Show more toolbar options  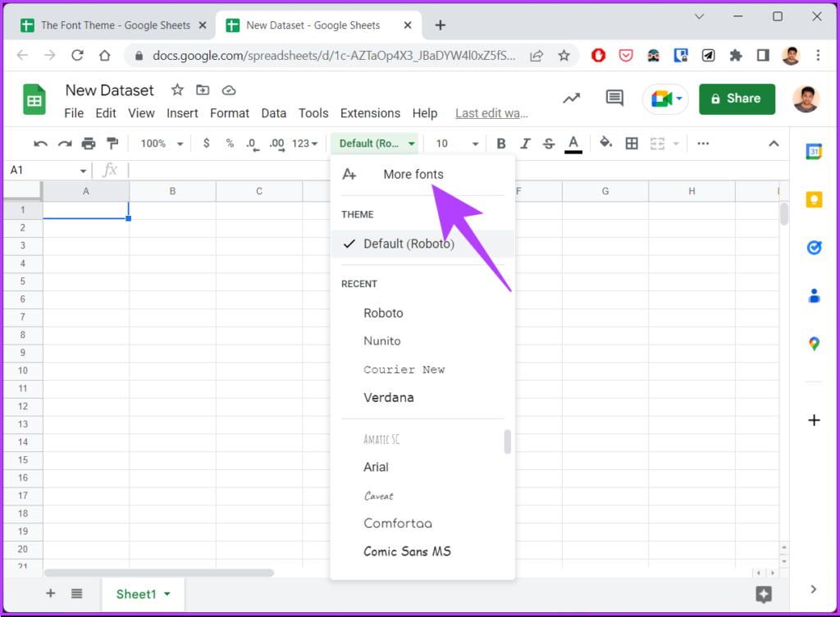point(703,144)
